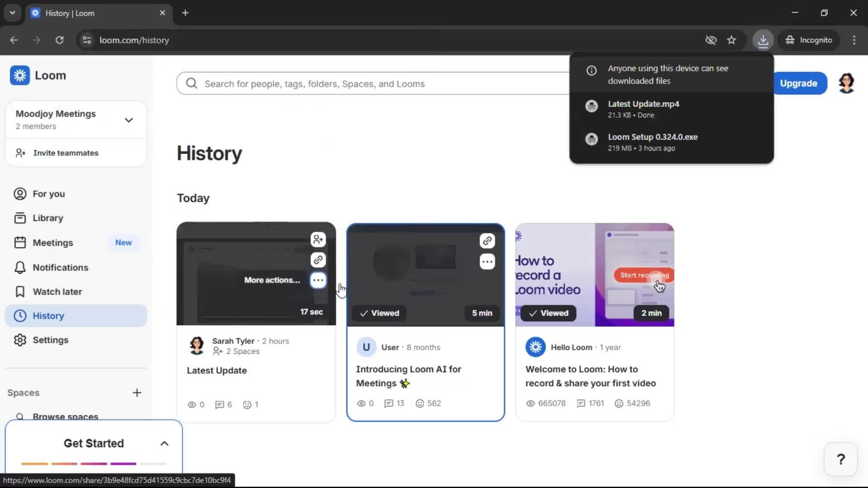Select Watch later in the sidebar
Image resolution: width=868 pixels, height=488 pixels.
57,291
